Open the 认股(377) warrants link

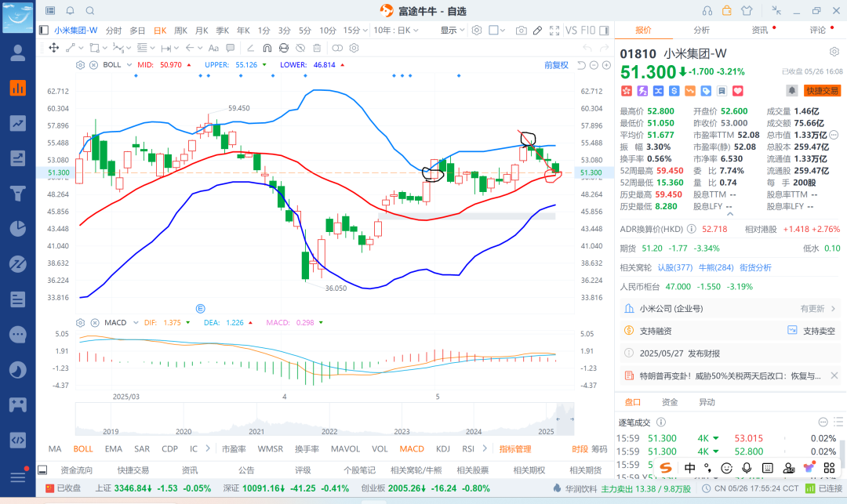(x=675, y=267)
